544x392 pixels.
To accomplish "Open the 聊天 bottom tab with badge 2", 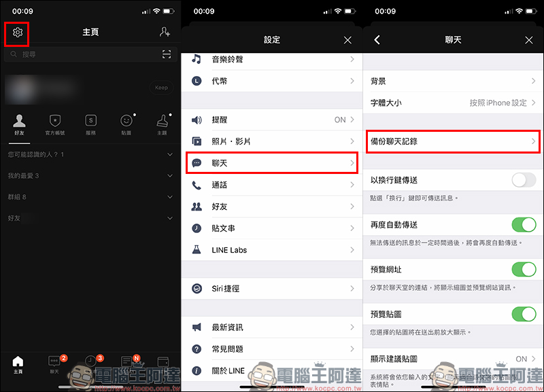I will click(54, 365).
